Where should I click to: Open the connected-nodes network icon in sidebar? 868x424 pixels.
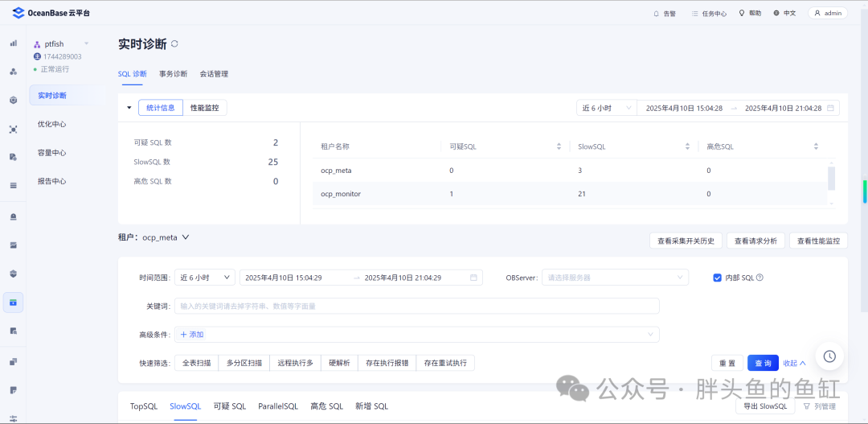[14, 130]
